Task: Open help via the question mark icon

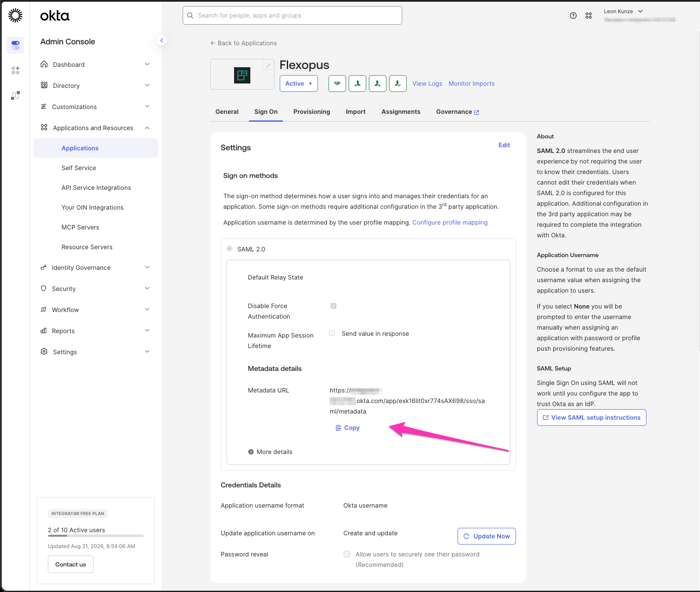Action: tap(573, 15)
